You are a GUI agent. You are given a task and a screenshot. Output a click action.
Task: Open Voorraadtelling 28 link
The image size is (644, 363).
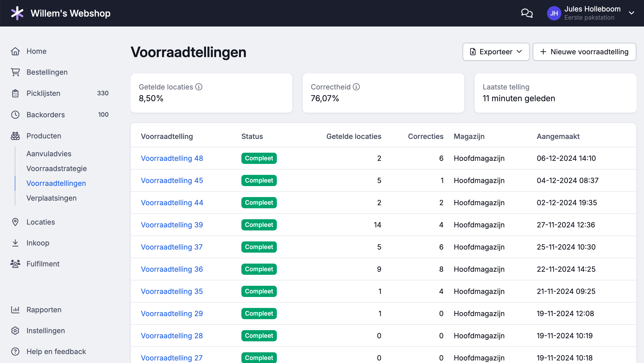pyautogui.click(x=172, y=336)
